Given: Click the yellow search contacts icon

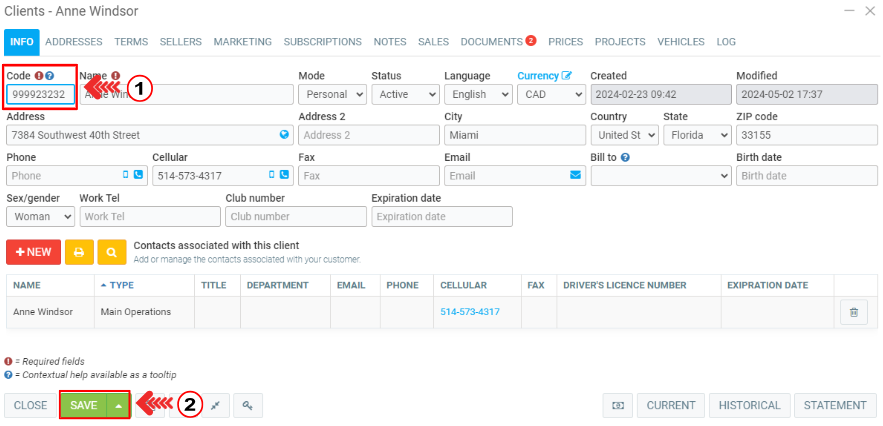Looking at the screenshot, I should tap(112, 252).
